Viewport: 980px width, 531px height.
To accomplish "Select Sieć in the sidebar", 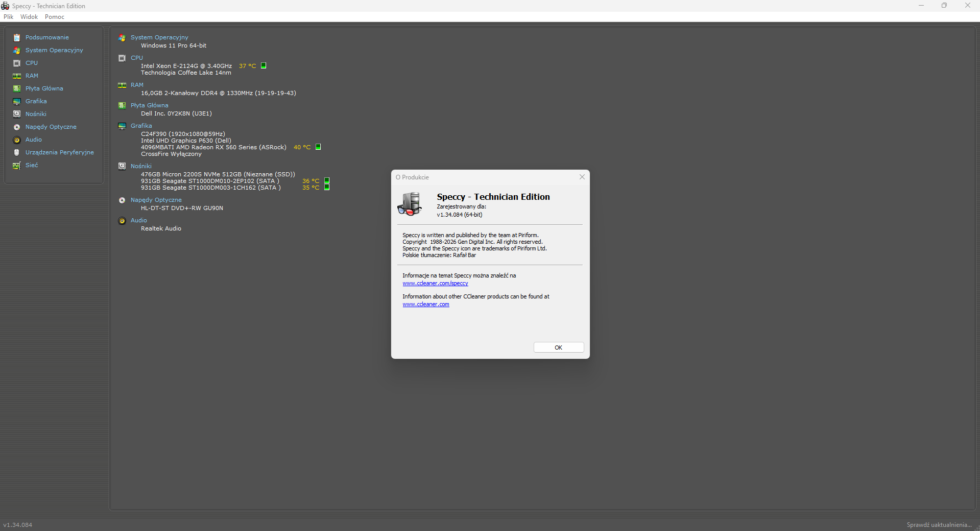I will [x=32, y=165].
